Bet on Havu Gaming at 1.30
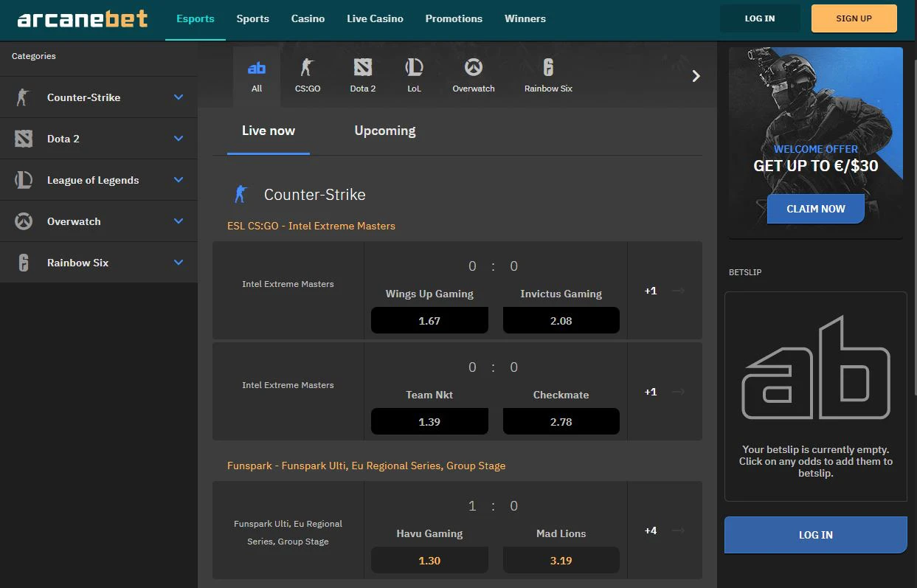The image size is (917, 588). click(429, 561)
